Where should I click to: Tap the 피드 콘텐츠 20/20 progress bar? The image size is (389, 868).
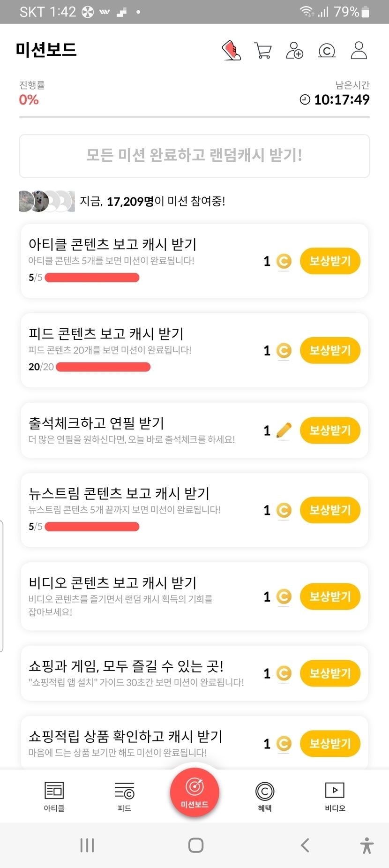[103, 367]
